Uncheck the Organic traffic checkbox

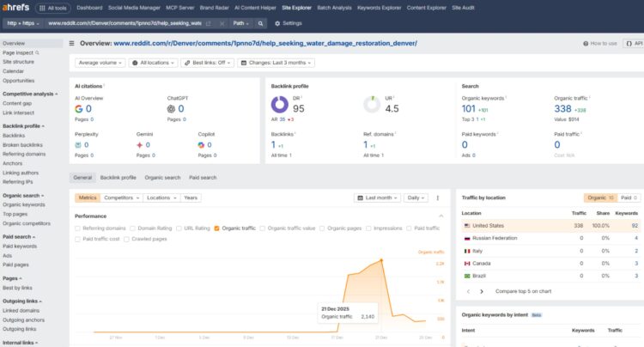tap(217, 228)
